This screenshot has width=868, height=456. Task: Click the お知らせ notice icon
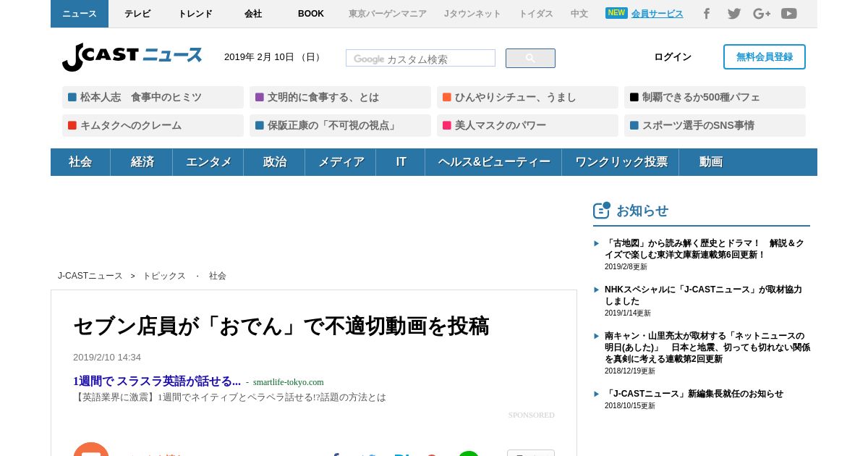click(602, 211)
